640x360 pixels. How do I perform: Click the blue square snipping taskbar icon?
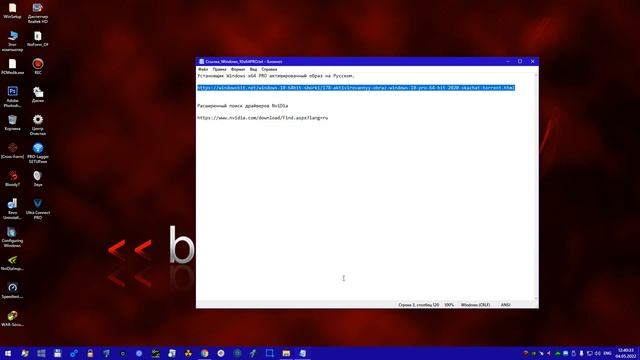click(270, 353)
